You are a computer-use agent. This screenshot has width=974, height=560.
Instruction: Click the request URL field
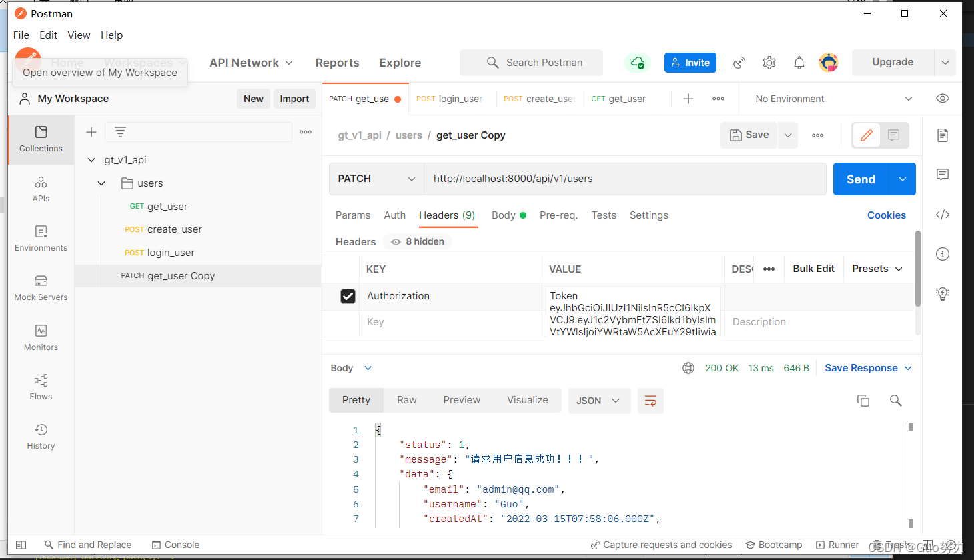coord(625,179)
